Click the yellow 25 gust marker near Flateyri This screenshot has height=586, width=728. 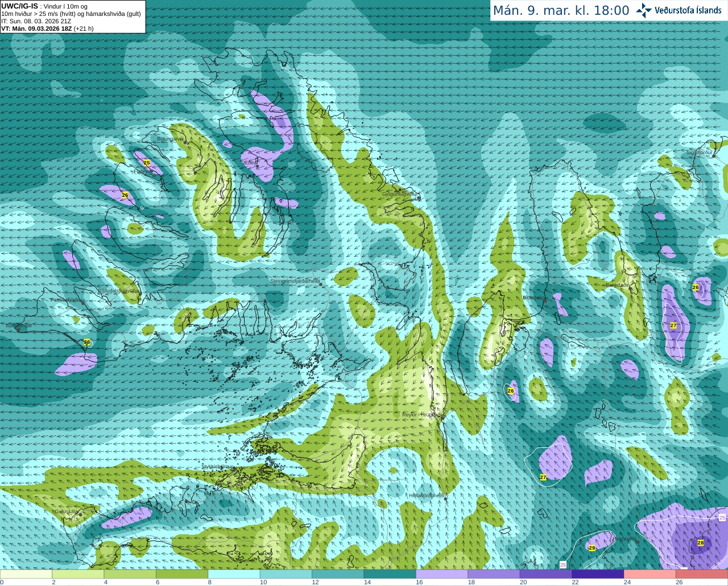click(147, 163)
